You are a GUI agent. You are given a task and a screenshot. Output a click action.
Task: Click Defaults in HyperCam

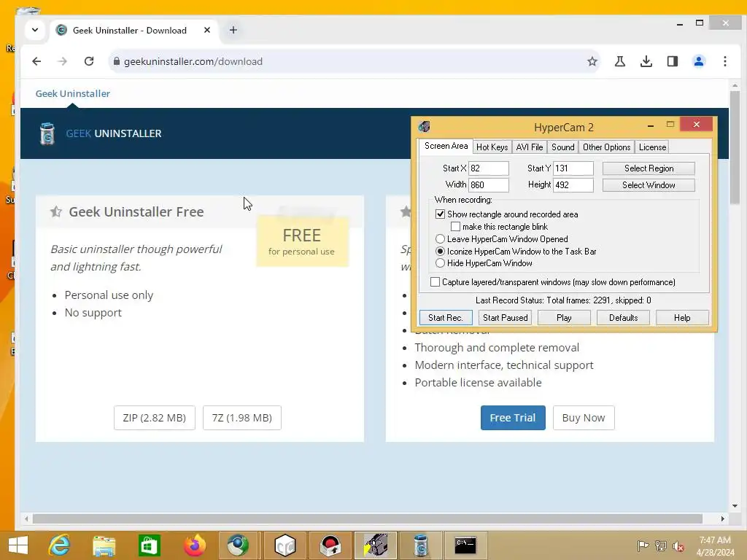tap(623, 318)
